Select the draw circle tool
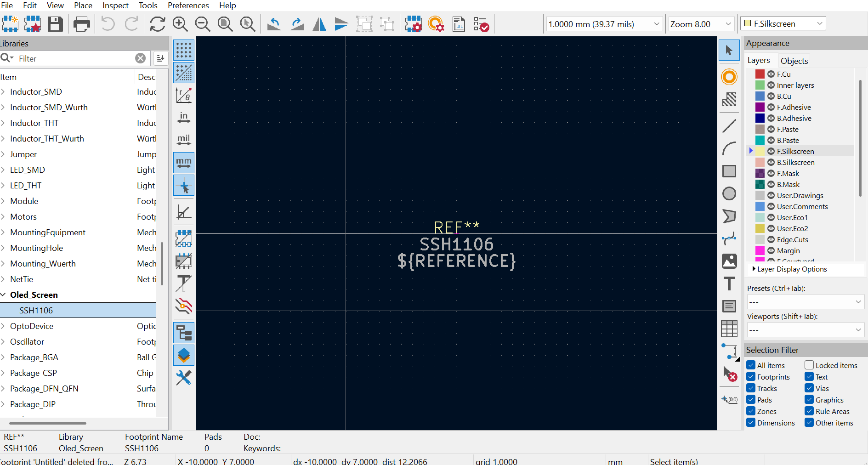Viewport: 868px width, 465px height. pos(729,193)
